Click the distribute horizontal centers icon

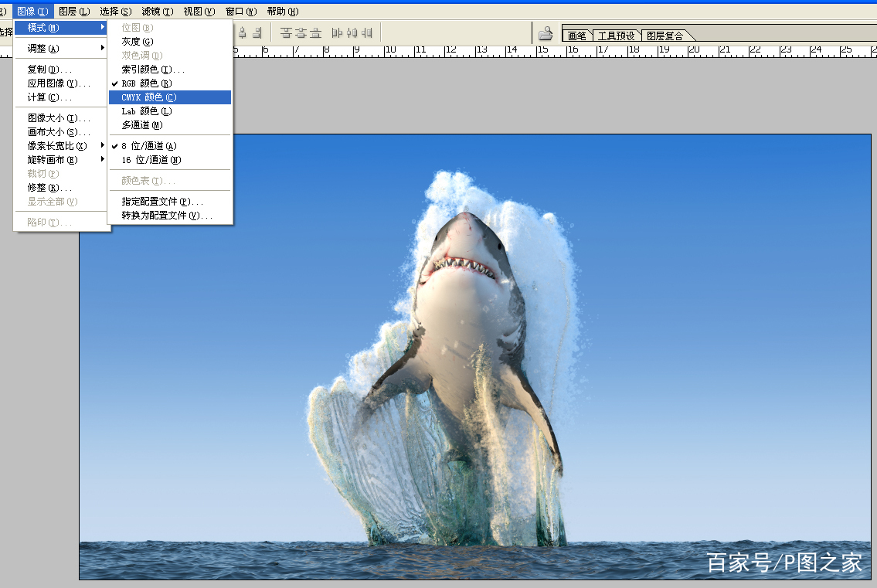(x=352, y=32)
